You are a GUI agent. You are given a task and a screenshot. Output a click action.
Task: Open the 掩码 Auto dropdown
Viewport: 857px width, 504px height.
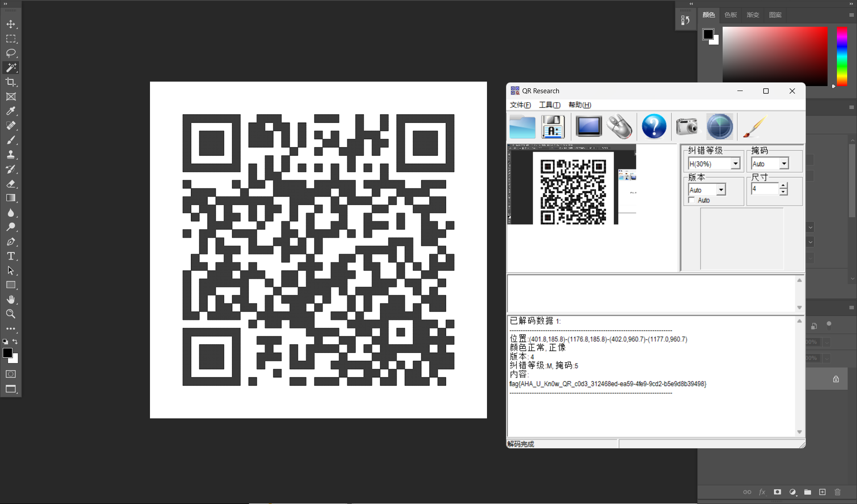pyautogui.click(x=784, y=164)
